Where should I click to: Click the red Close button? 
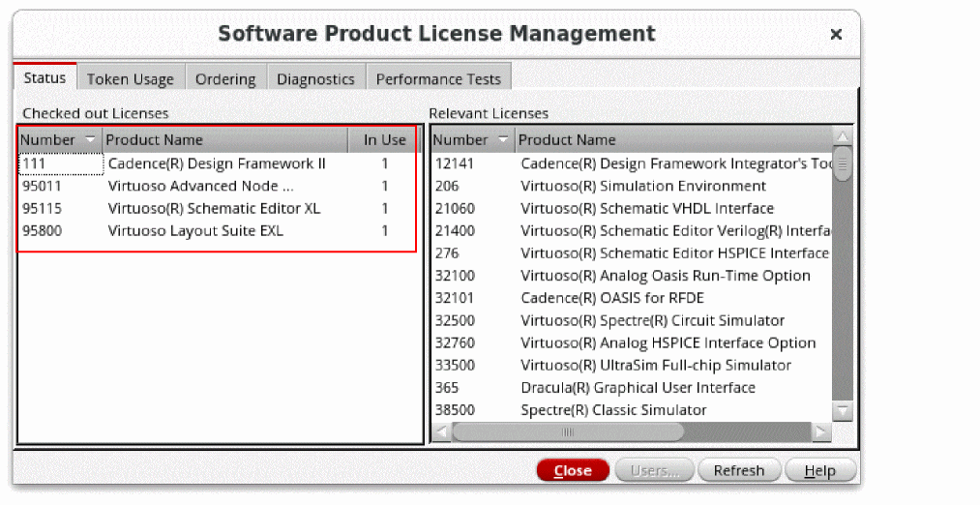(x=573, y=471)
